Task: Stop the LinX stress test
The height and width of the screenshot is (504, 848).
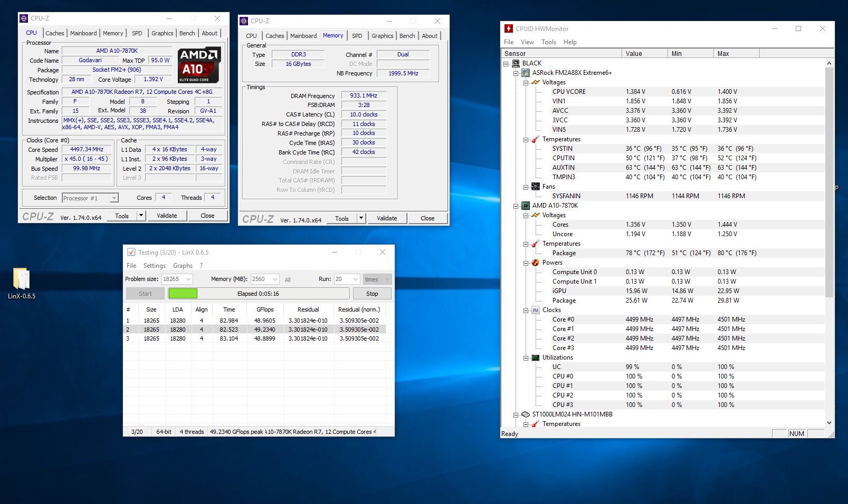Action: (372, 294)
